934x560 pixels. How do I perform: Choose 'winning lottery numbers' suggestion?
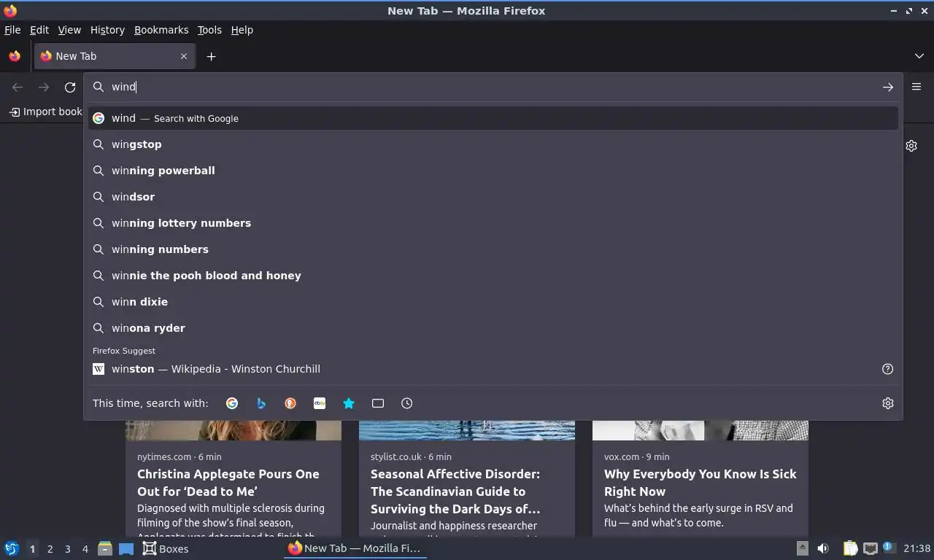pyautogui.click(x=493, y=223)
